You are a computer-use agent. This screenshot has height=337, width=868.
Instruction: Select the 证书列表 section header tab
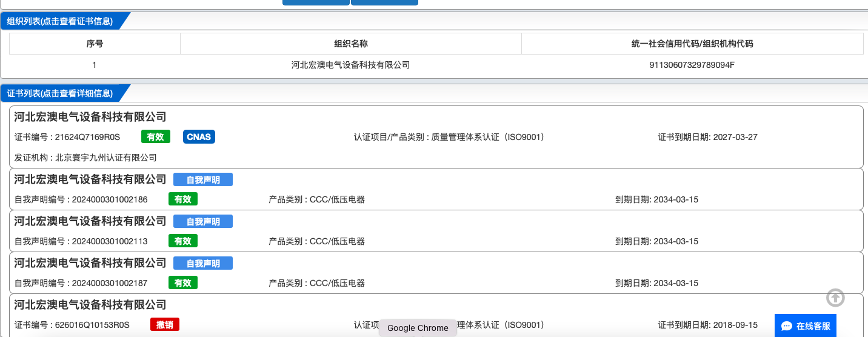click(x=60, y=93)
